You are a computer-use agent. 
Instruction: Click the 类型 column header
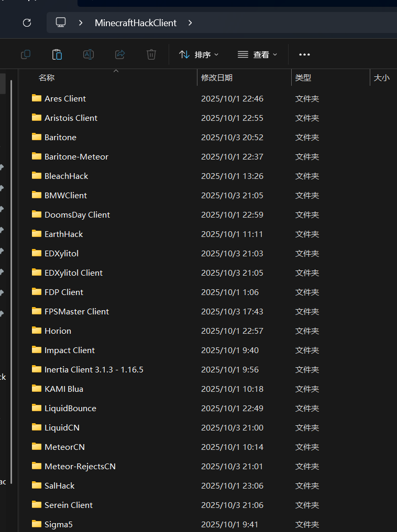point(303,77)
